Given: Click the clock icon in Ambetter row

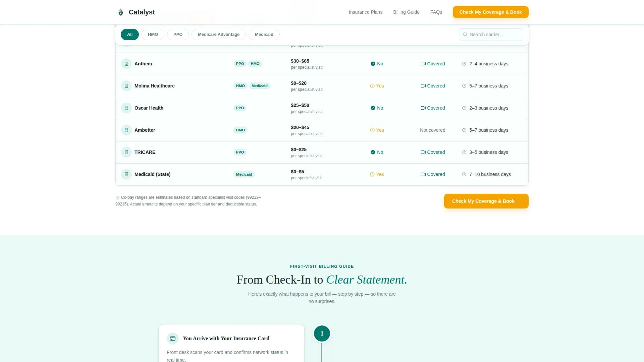Looking at the screenshot, I should pos(464,130).
